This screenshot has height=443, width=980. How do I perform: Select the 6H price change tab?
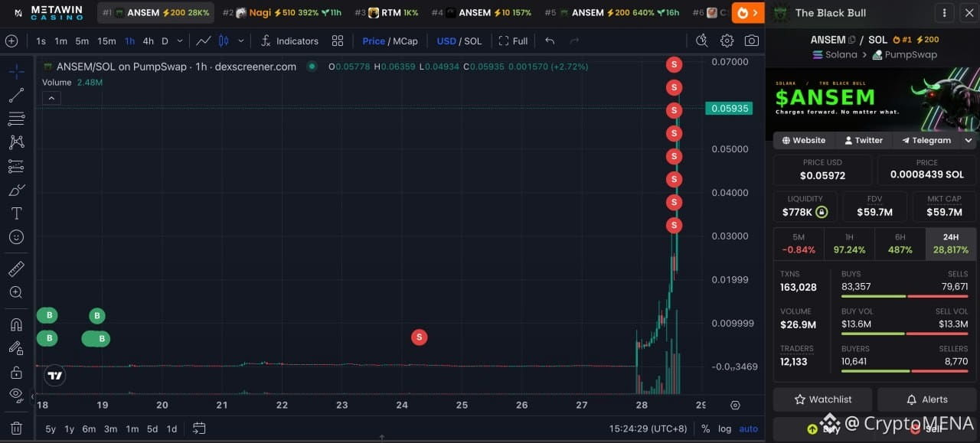(900, 244)
